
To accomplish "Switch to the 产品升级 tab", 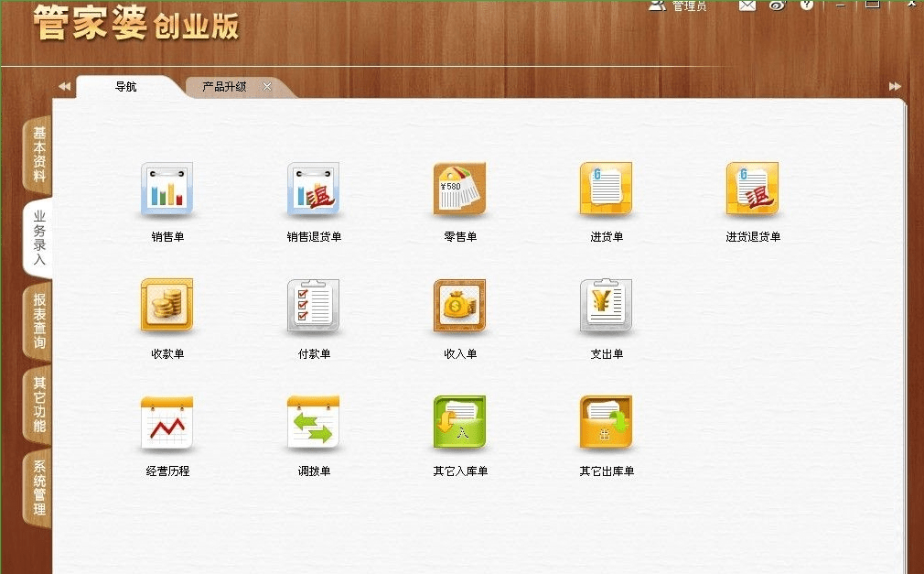I will point(226,85).
